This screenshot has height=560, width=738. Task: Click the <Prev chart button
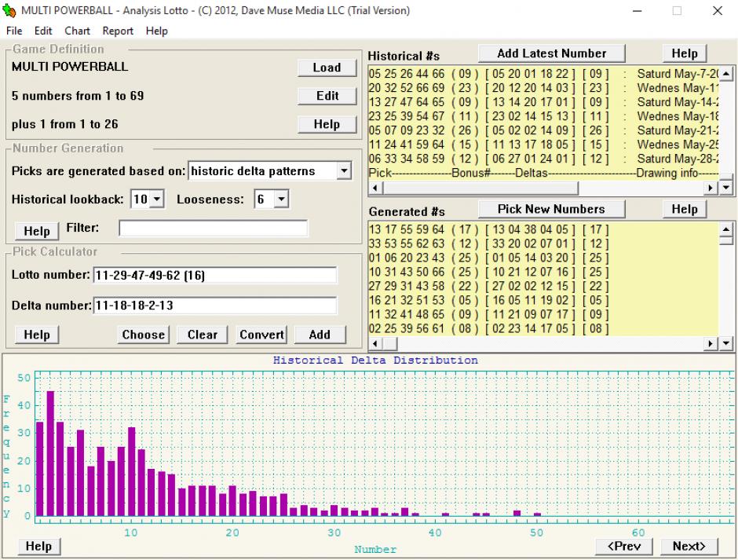tap(624, 547)
